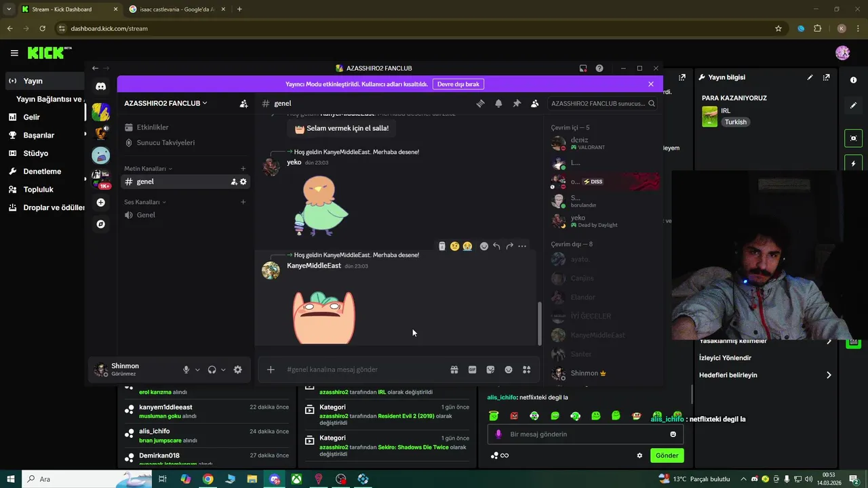Image resolution: width=868 pixels, height=488 pixels.
Task: Toggle the member list icon in Discord
Action: tap(534, 104)
